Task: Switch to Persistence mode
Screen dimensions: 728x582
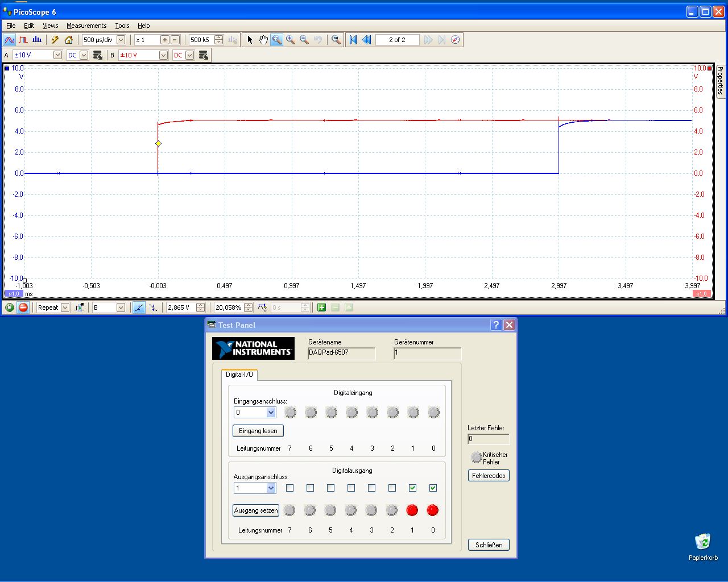Action: coord(23,40)
